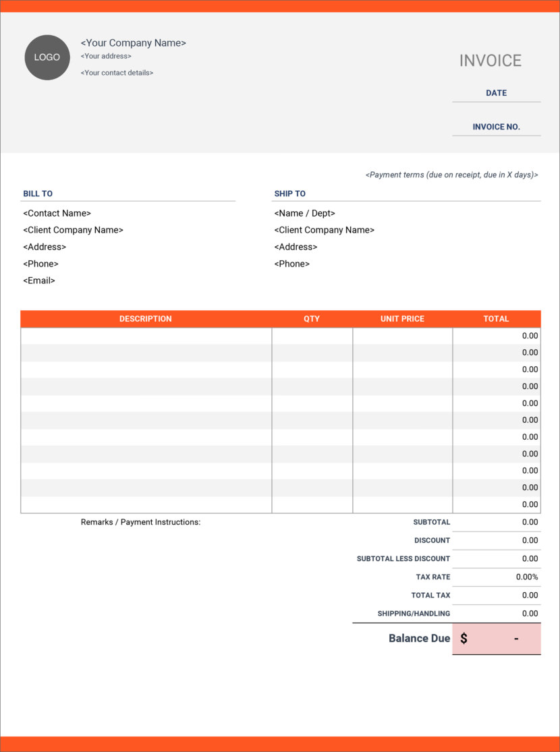Viewport: 560px width, 752px height.
Task: Click <Client Company Name> under Ship To
Action: 325,230
